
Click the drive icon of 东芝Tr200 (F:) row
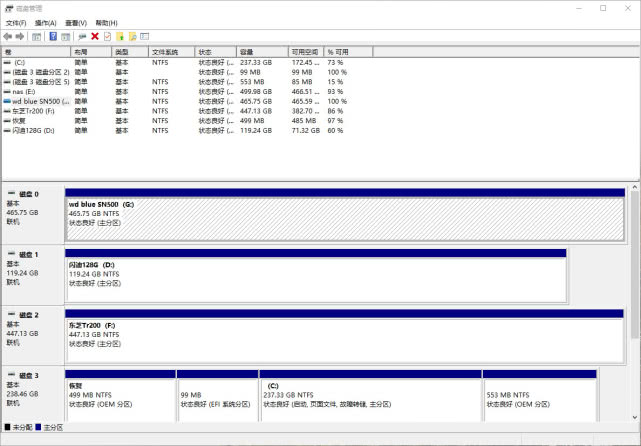point(7,111)
